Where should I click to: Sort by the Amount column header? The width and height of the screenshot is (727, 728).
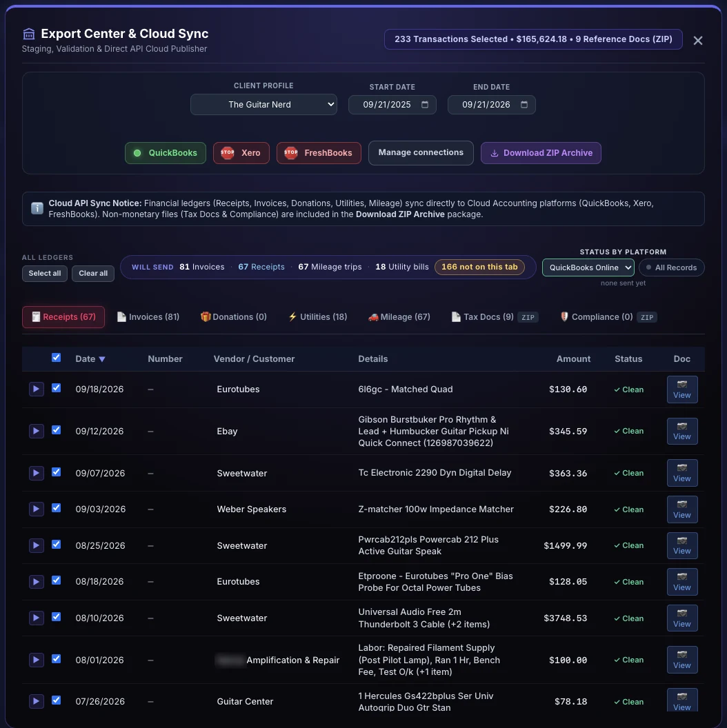pos(573,359)
